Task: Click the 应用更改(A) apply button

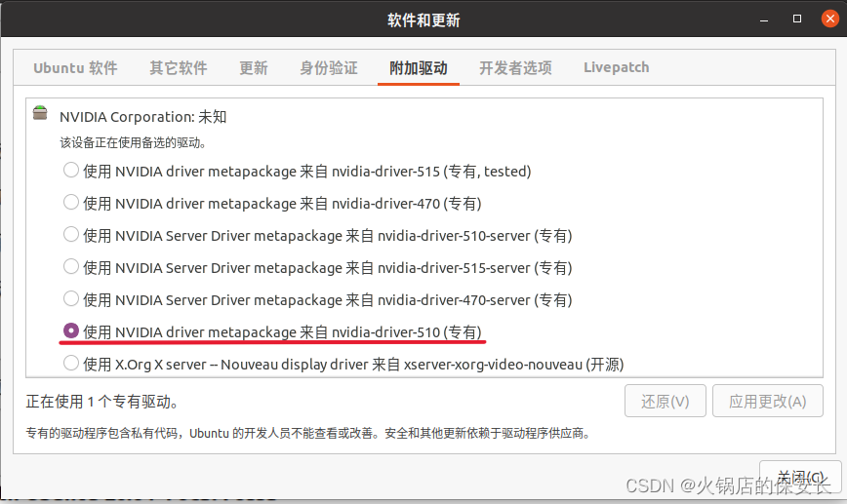Action: pyautogui.click(x=768, y=401)
